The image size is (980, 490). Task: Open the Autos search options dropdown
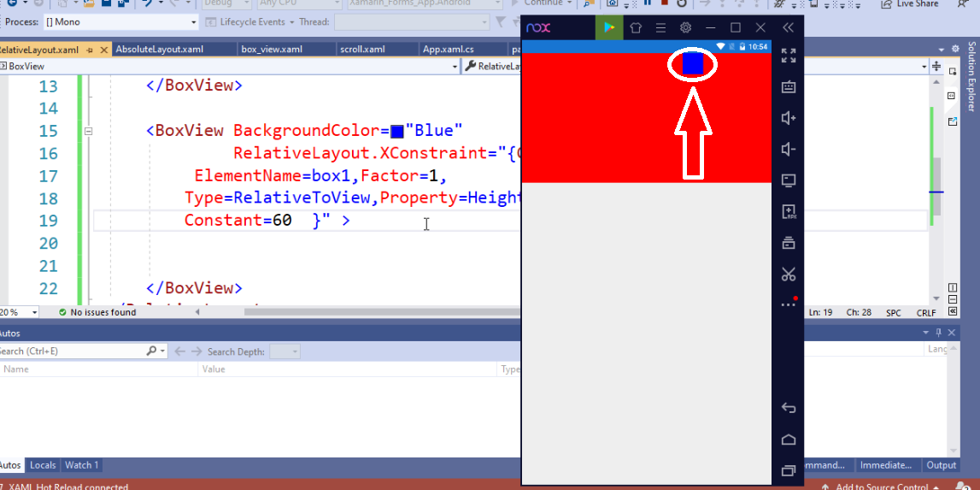(163, 351)
